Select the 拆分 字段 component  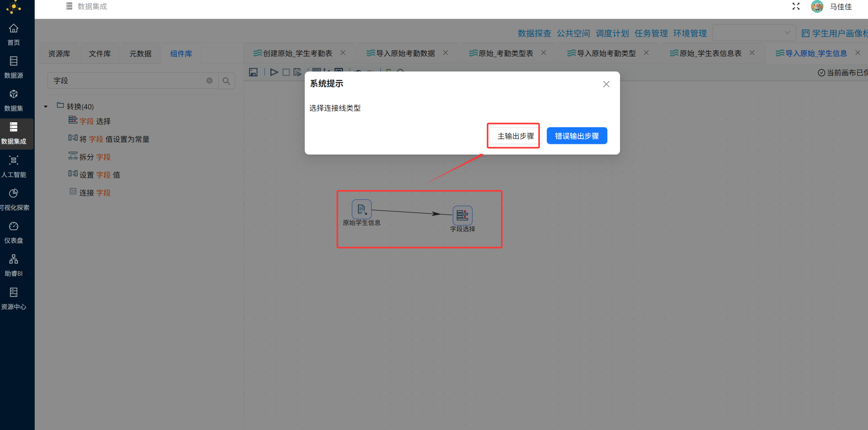click(90, 157)
